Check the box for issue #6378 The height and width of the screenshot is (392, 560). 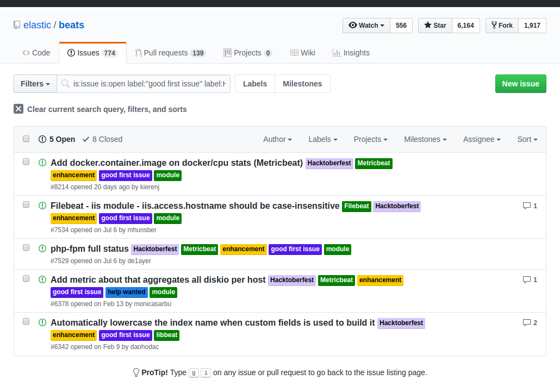(26, 278)
